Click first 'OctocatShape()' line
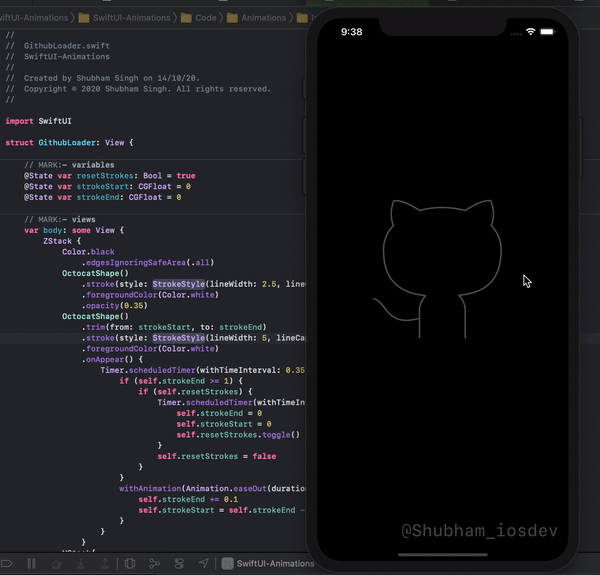 95,273
